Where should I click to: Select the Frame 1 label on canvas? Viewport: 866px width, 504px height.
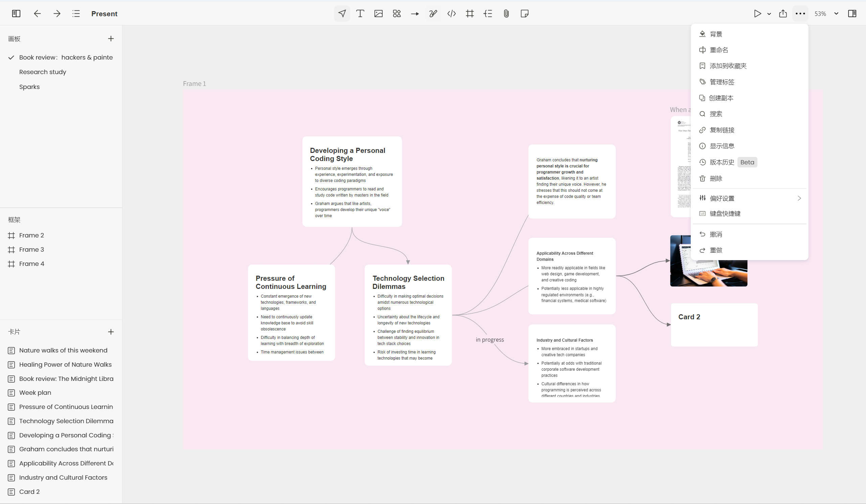coord(194,84)
